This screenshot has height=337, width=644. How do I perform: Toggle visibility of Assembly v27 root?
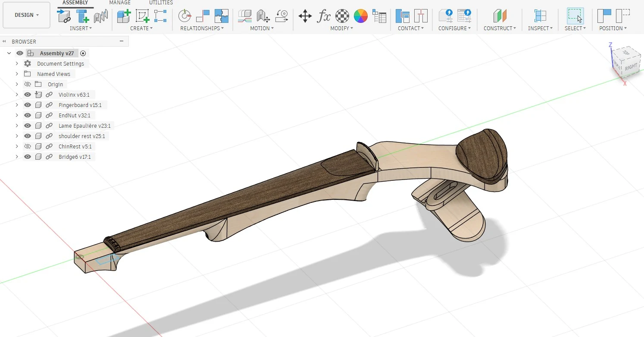click(x=19, y=53)
